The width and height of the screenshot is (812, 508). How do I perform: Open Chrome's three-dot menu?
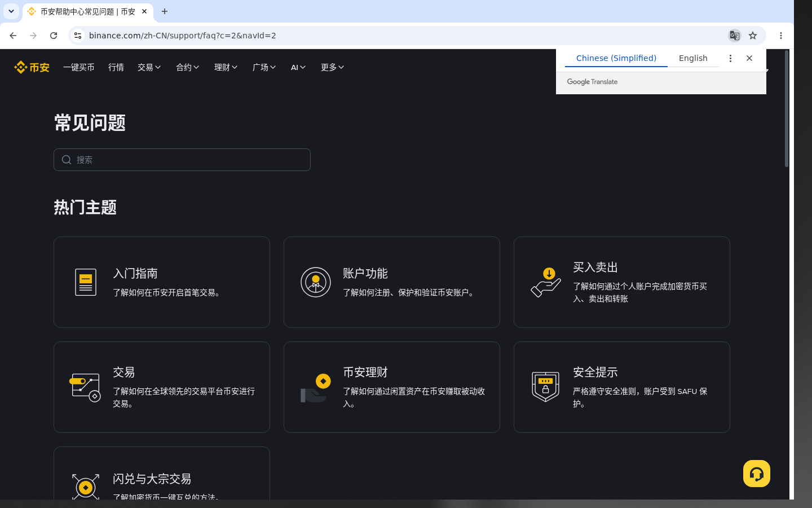click(781, 36)
